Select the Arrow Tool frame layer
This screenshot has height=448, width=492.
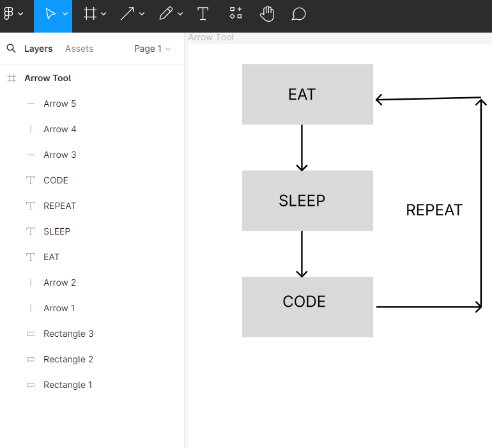[92, 78]
